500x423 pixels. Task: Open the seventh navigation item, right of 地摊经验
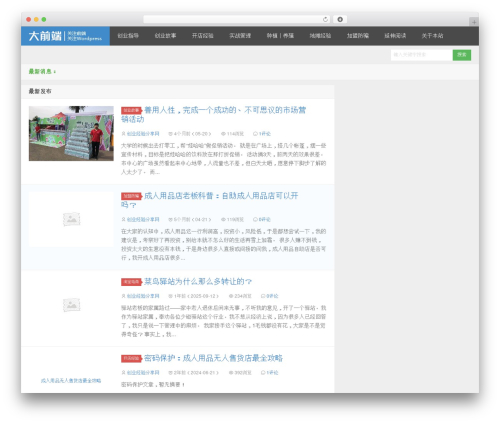point(358,36)
